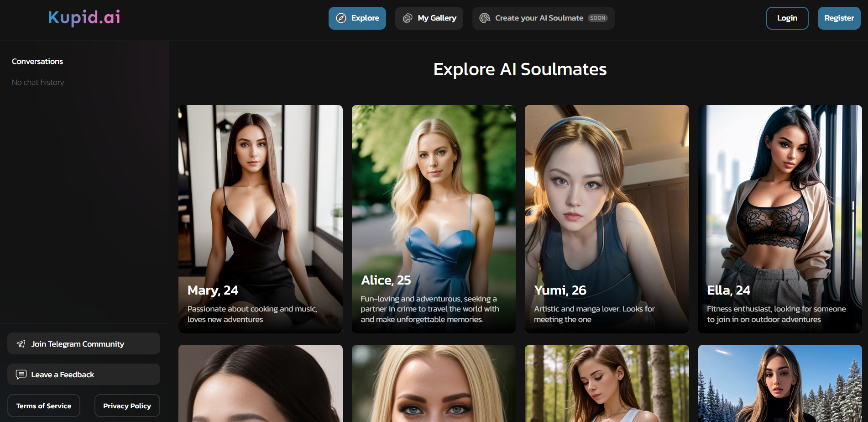The width and height of the screenshot is (868, 422).
Task: Select Create your AI Soulmate
Action: click(539, 18)
